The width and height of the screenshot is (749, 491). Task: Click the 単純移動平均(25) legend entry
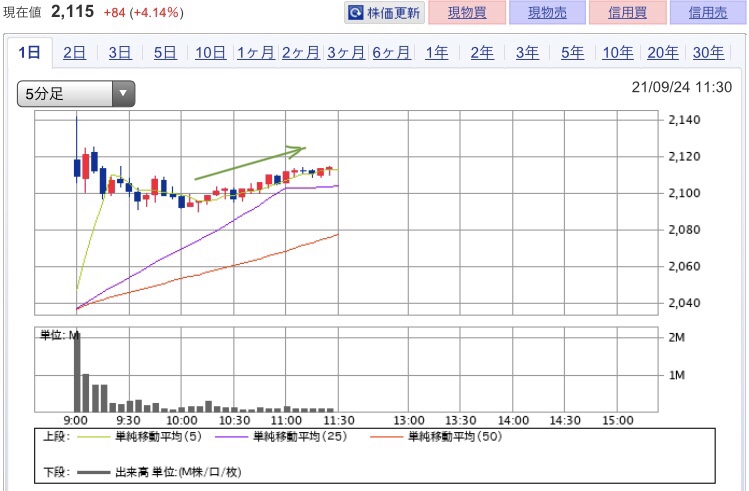click(x=281, y=437)
